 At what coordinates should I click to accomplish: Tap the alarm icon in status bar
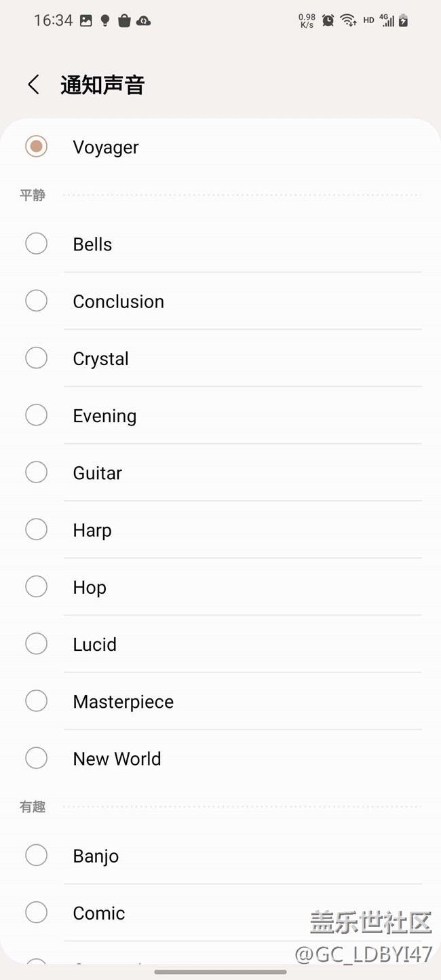328,20
